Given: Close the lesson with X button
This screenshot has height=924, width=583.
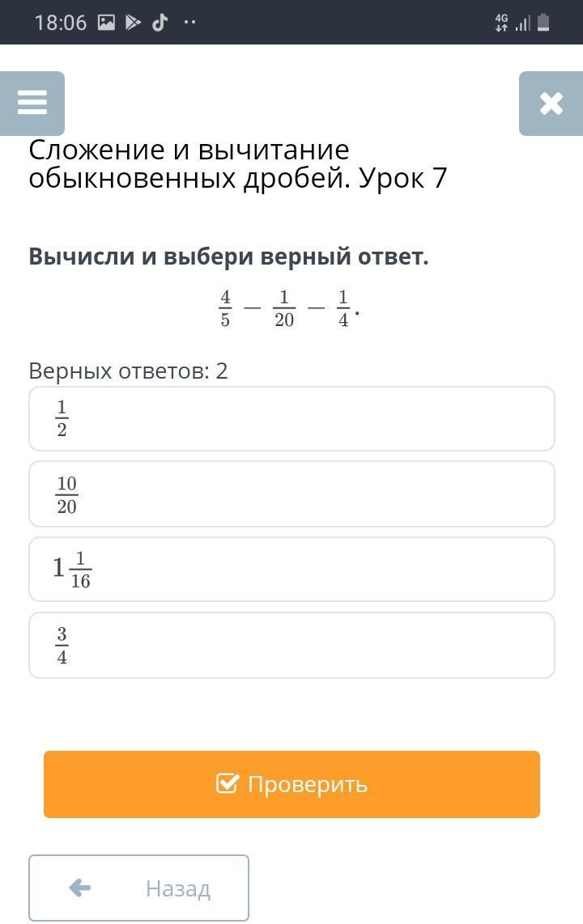Looking at the screenshot, I should (551, 103).
